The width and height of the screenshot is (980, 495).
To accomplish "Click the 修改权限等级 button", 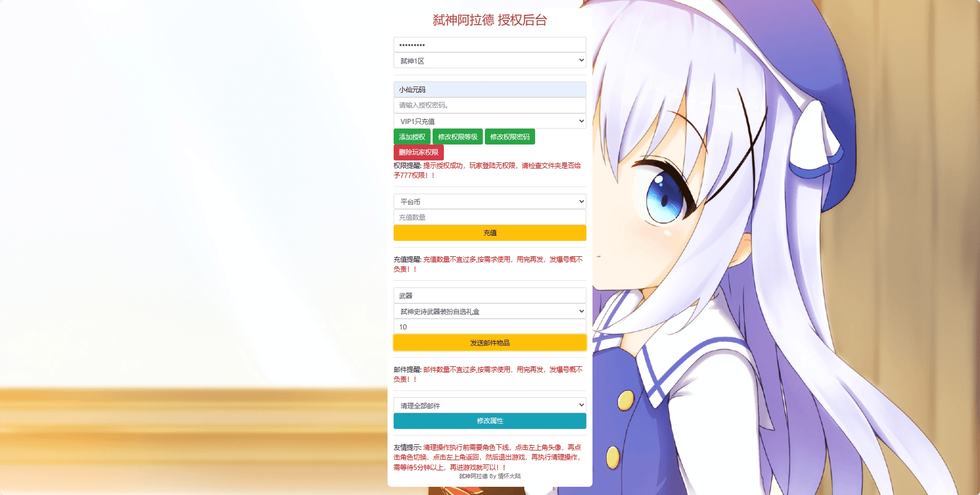I will 458,137.
